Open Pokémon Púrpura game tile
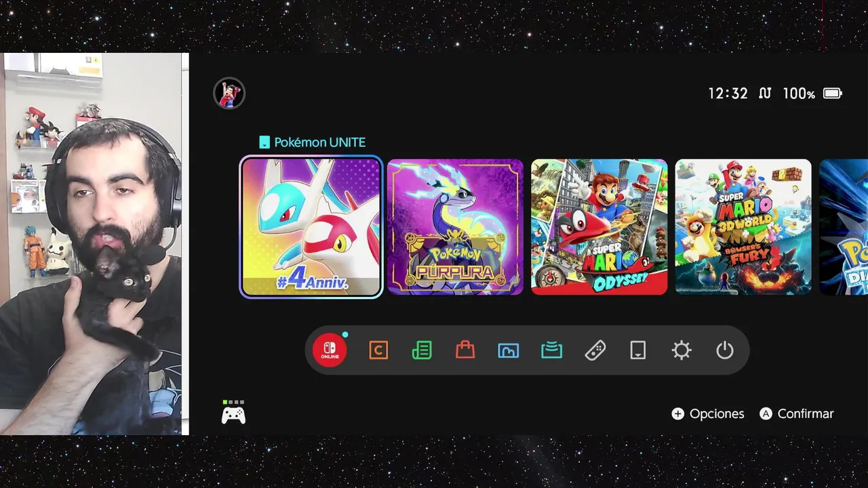Image resolution: width=868 pixels, height=488 pixels. coord(455,227)
